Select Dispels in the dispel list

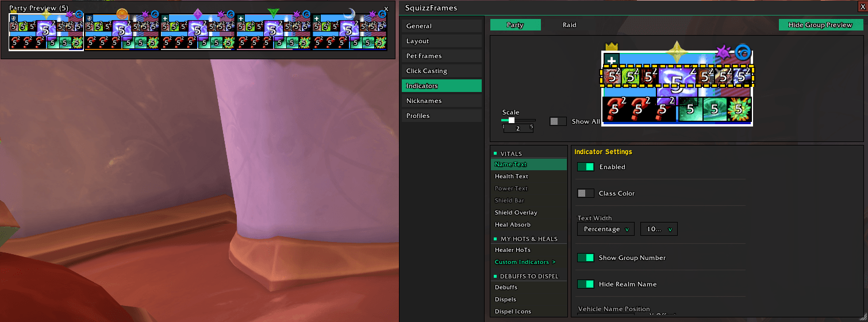tap(529, 300)
